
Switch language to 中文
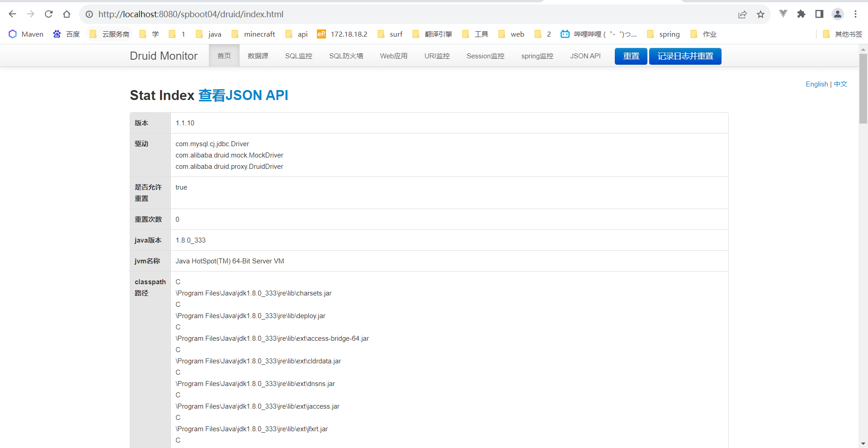840,84
